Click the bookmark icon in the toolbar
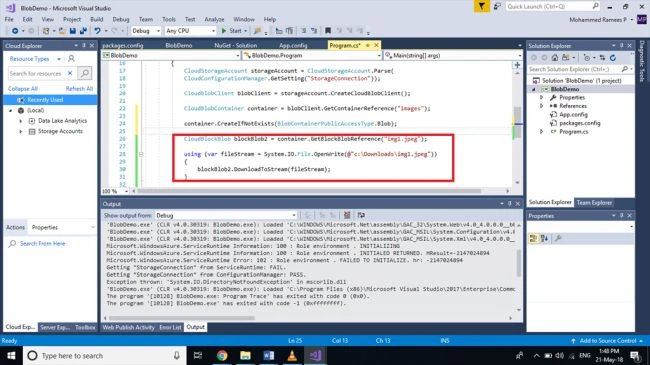This screenshot has width=650, height=365. click(x=328, y=31)
